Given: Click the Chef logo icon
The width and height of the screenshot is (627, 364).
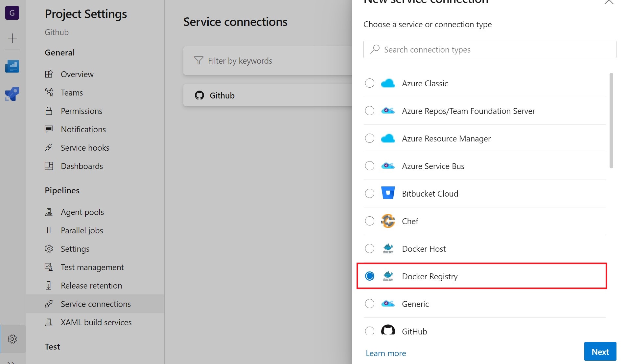Looking at the screenshot, I should pos(388,221).
